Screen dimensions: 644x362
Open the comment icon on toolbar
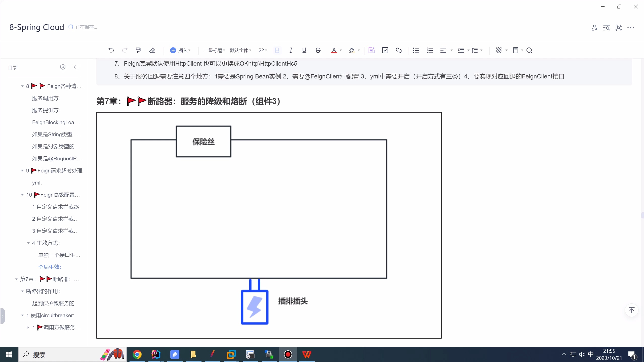pyautogui.click(x=139, y=50)
